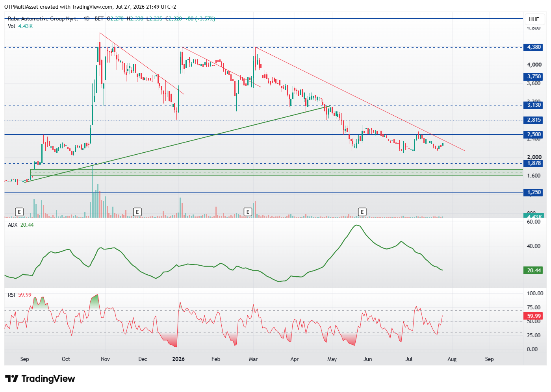Viewport: 551px width, 392px height.
Task: Click the ADX indicator legend label
Action: point(13,225)
